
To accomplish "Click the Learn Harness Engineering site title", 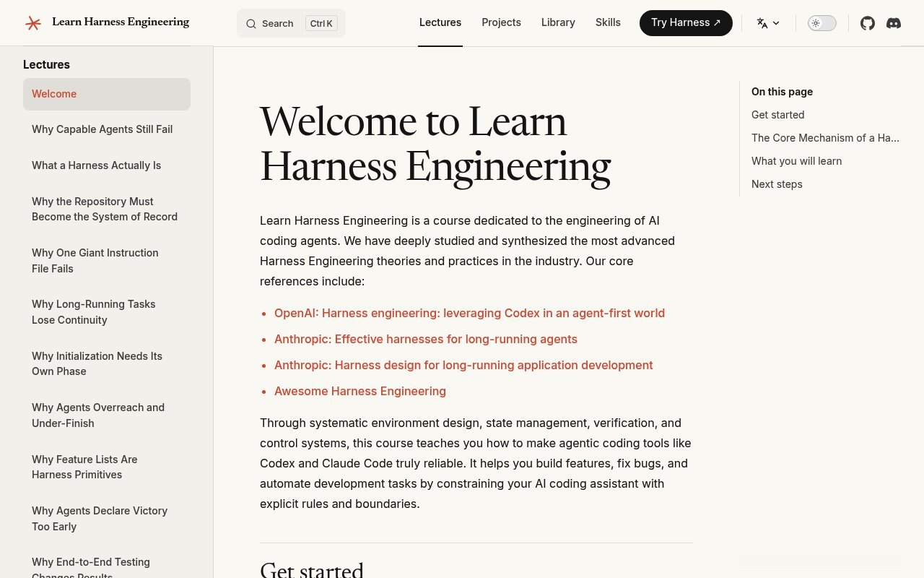I will pos(121,22).
